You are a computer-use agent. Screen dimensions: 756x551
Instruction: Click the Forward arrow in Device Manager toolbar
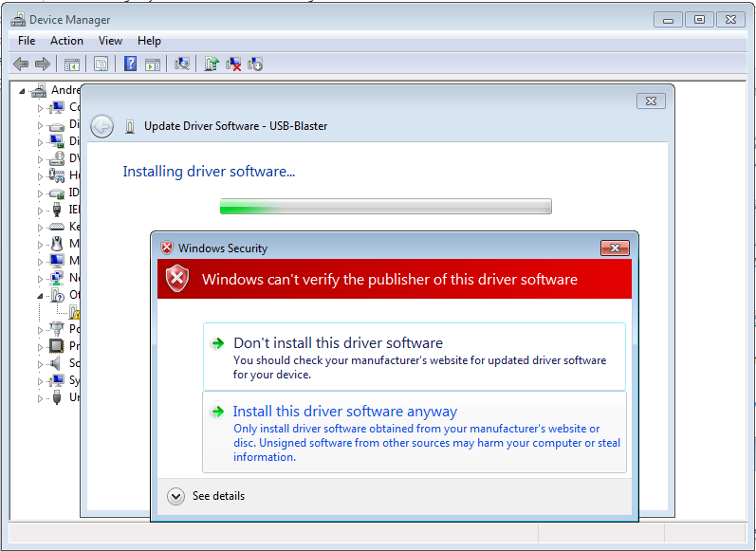43,64
